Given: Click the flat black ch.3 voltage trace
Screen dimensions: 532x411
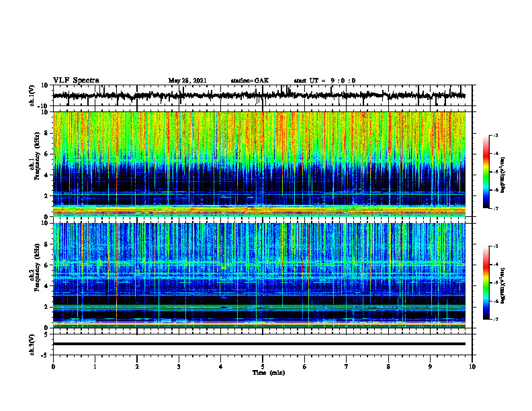Looking at the screenshot, I should coord(259,344).
